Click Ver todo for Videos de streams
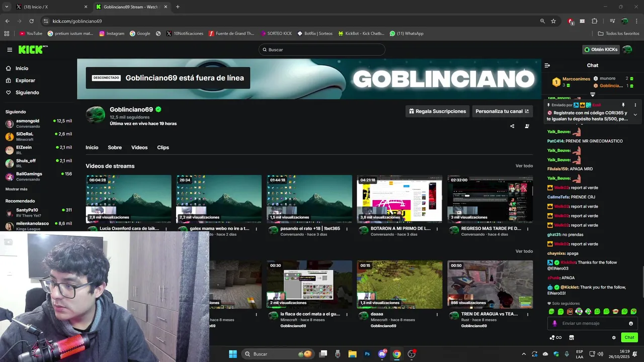 pos(524,166)
